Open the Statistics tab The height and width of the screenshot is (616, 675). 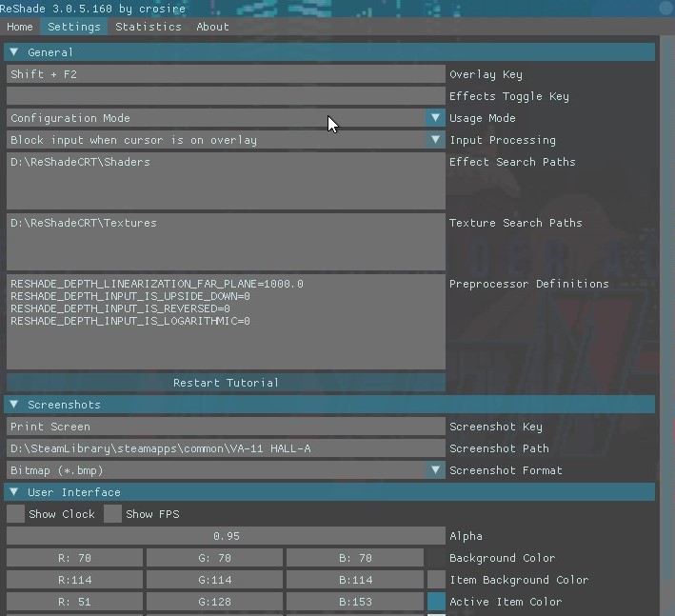[x=149, y=27]
